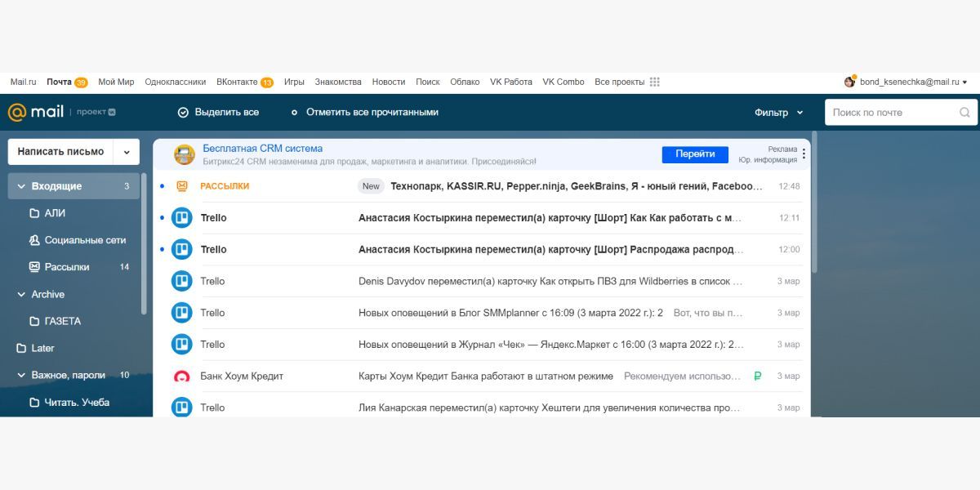
Task: Click the Рассылки envelope icon in the message list
Action: (x=182, y=186)
